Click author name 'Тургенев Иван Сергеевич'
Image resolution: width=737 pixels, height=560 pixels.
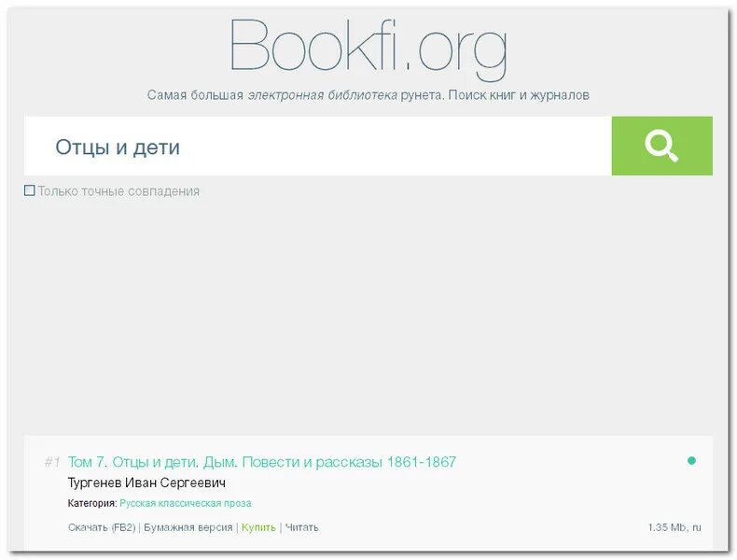pyautogui.click(x=146, y=483)
